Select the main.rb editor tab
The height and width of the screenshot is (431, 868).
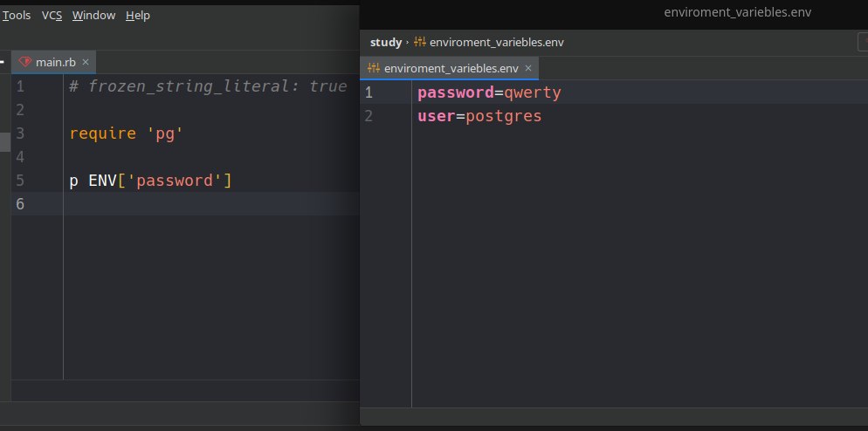[x=53, y=62]
